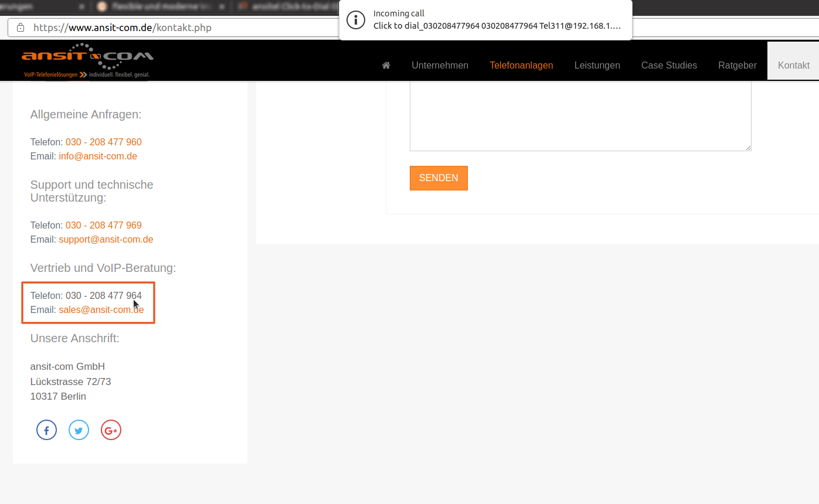Open the Telefonanlagen menu item
The width and height of the screenshot is (819, 504).
[x=521, y=66]
